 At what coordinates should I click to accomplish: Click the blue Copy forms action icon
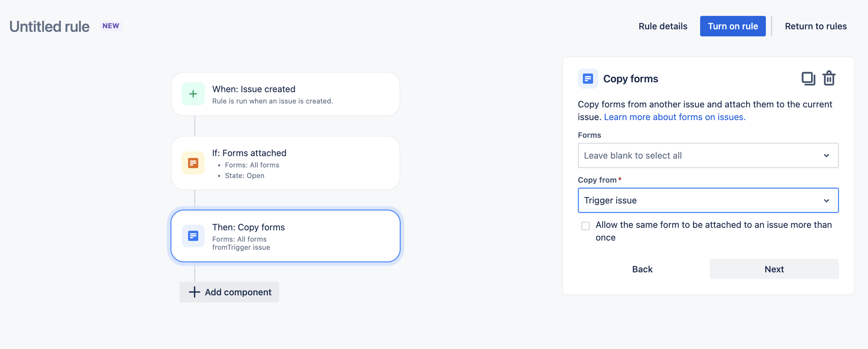coord(193,236)
